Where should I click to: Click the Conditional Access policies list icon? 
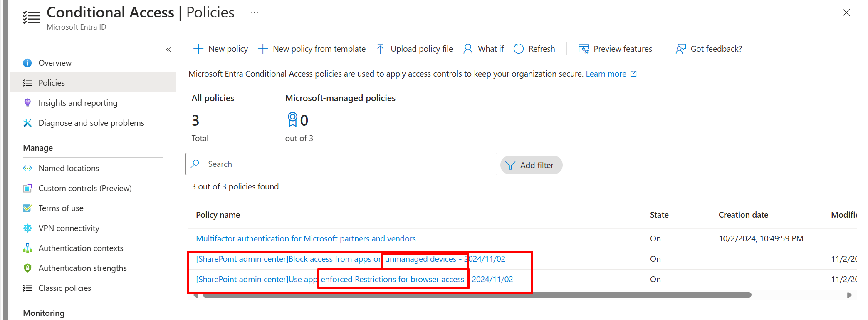coord(32,17)
